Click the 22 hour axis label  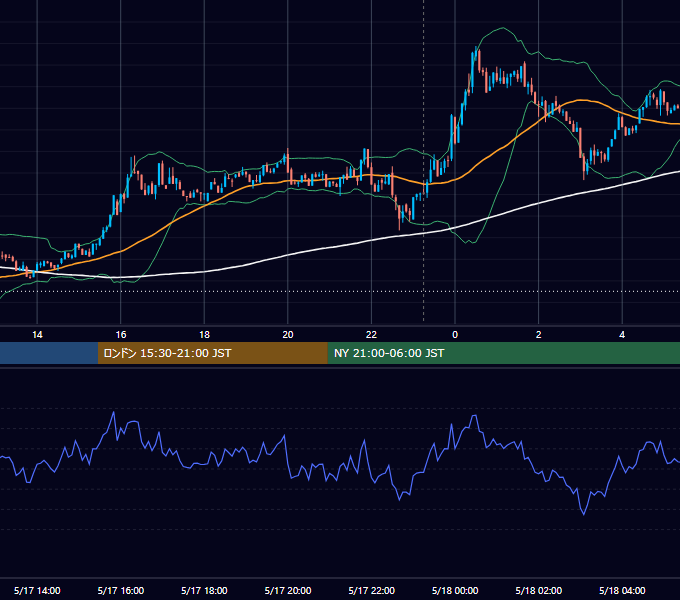tap(371, 335)
